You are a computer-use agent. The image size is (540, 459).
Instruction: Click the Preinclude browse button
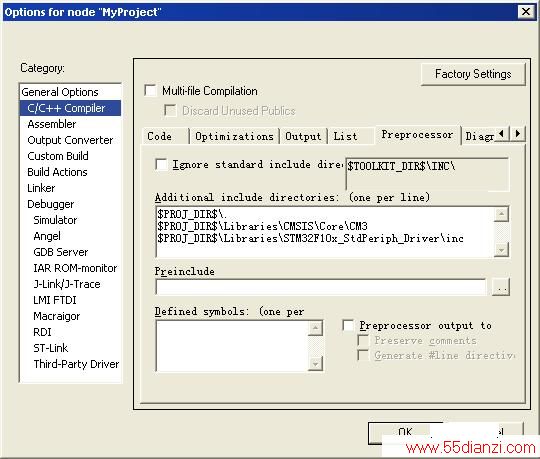(x=501, y=287)
